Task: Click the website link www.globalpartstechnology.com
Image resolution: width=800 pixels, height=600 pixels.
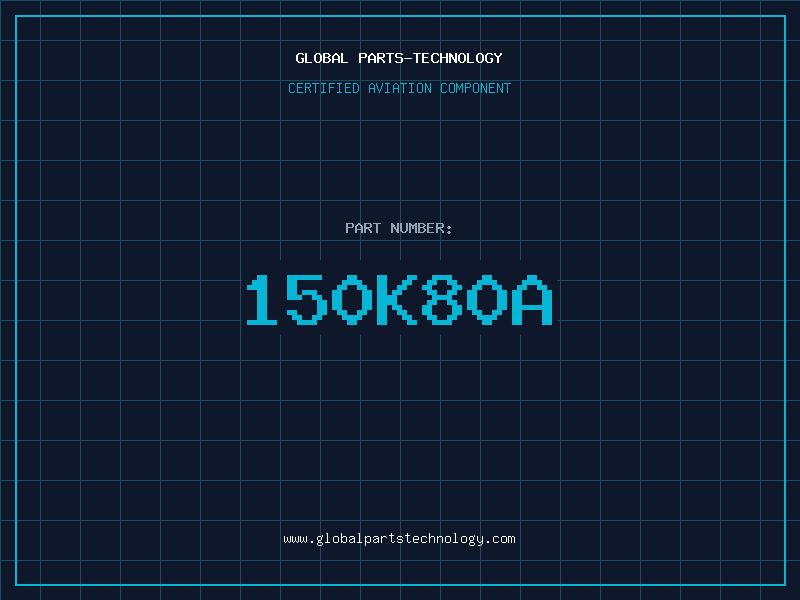Action: point(399,539)
